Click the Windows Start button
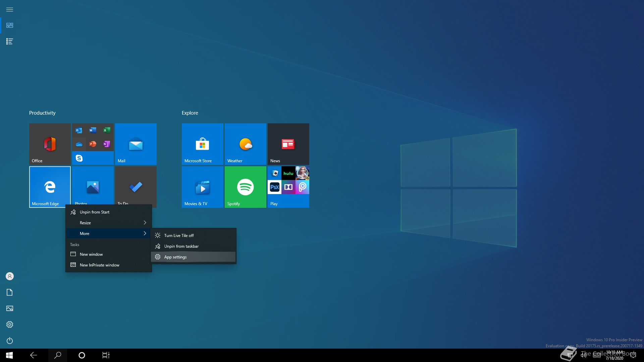644x362 pixels. pyautogui.click(x=9, y=355)
